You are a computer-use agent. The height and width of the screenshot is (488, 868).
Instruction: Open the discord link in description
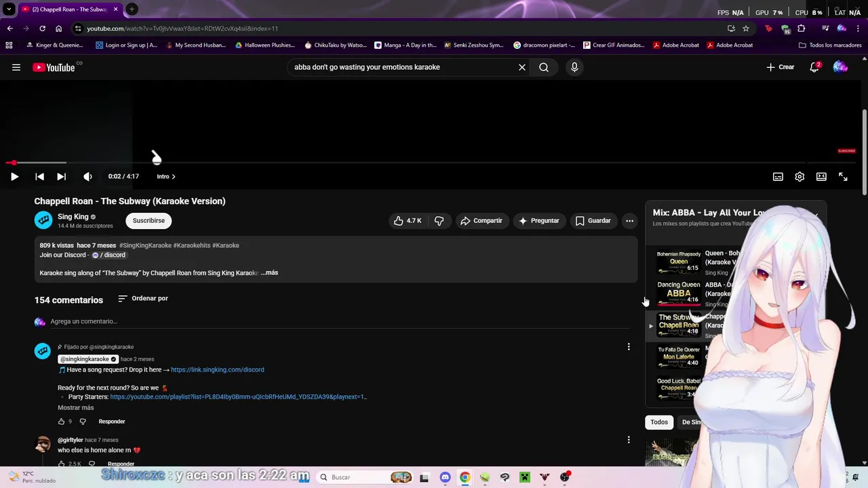click(108, 255)
